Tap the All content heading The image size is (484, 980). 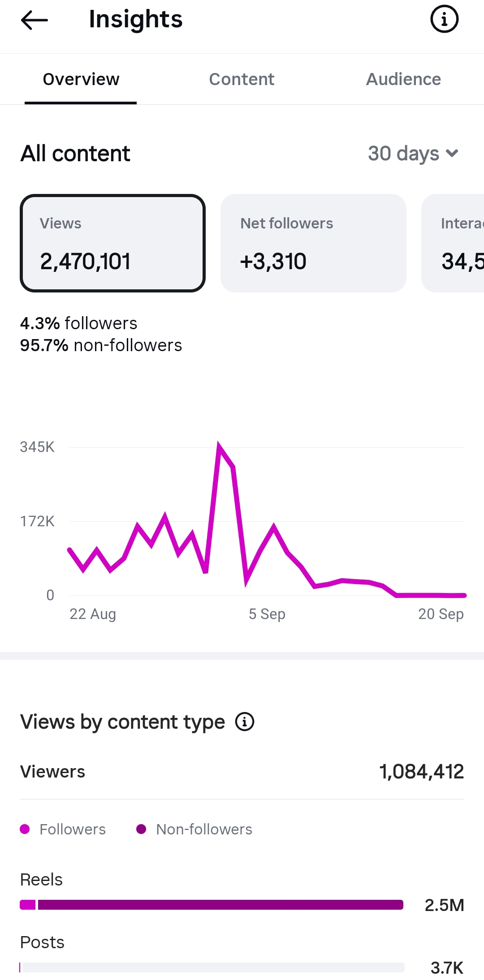point(75,154)
